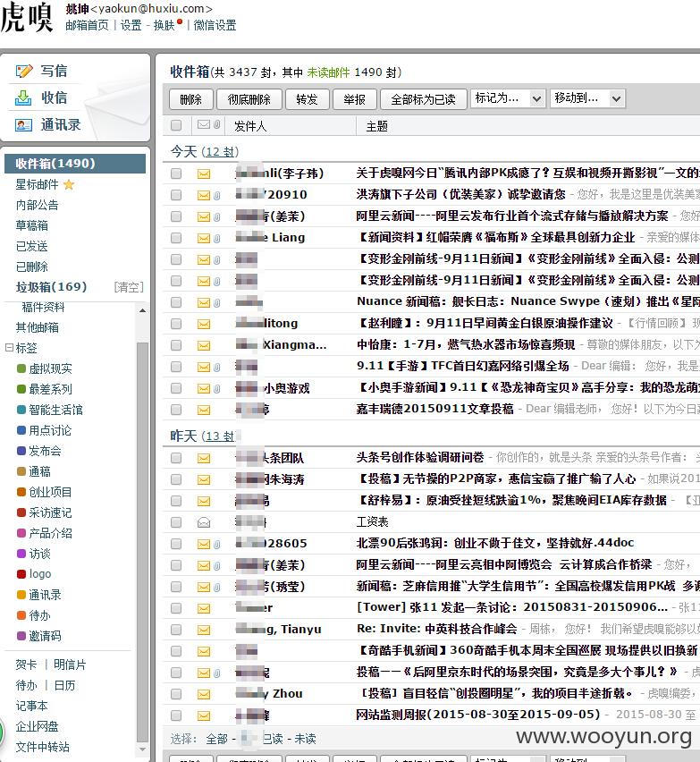Click the 举报 button

point(354,99)
